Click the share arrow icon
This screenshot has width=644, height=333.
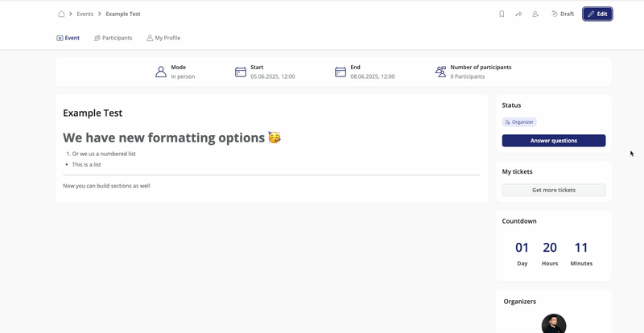pyautogui.click(x=518, y=14)
